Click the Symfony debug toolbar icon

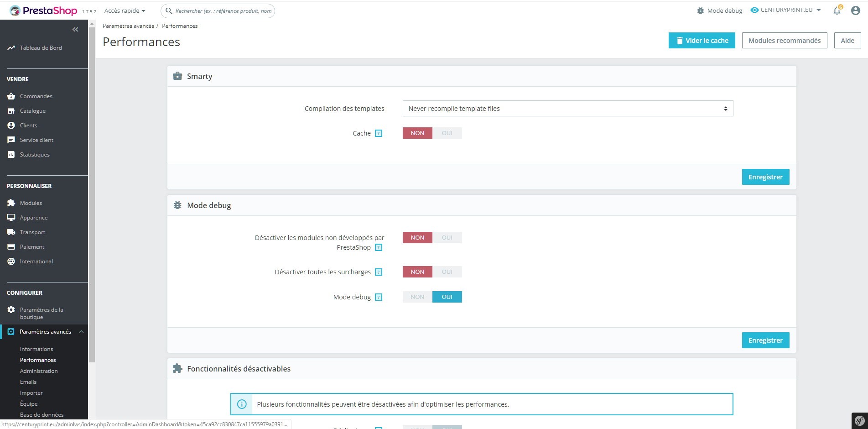[859, 420]
